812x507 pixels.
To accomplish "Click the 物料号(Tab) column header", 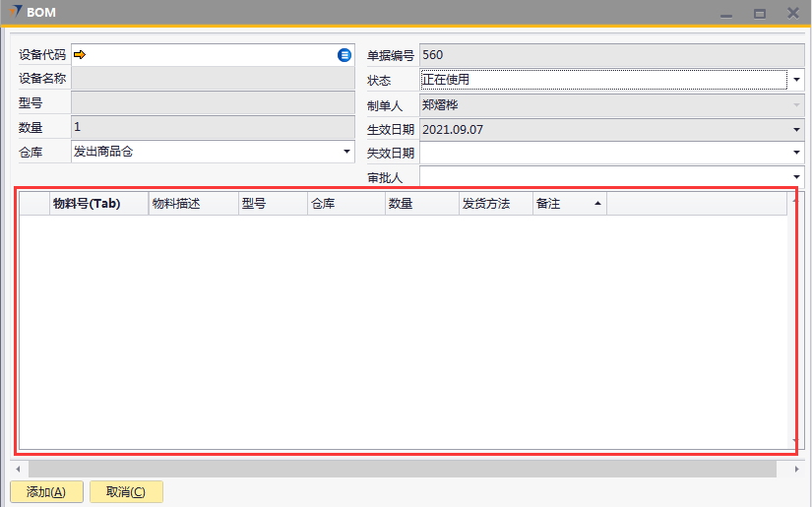I will click(96, 204).
